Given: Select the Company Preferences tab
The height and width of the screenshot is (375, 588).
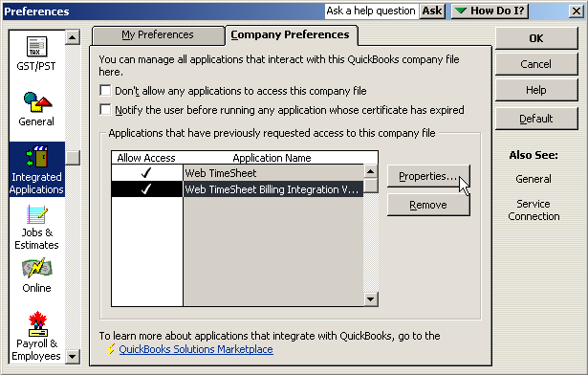Looking at the screenshot, I should (291, 34).
